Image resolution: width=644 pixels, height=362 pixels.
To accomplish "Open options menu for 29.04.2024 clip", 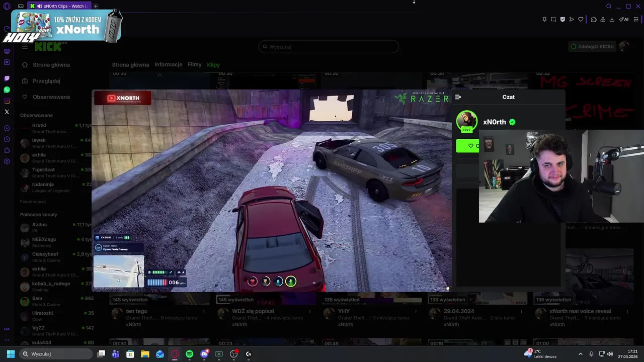I will tap(522, 312).
